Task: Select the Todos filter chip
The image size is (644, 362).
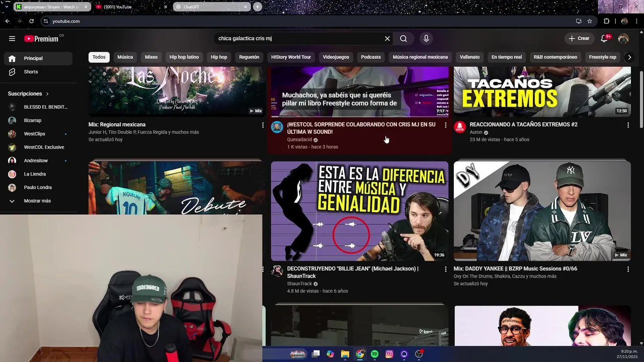Action: pos(99,57)
